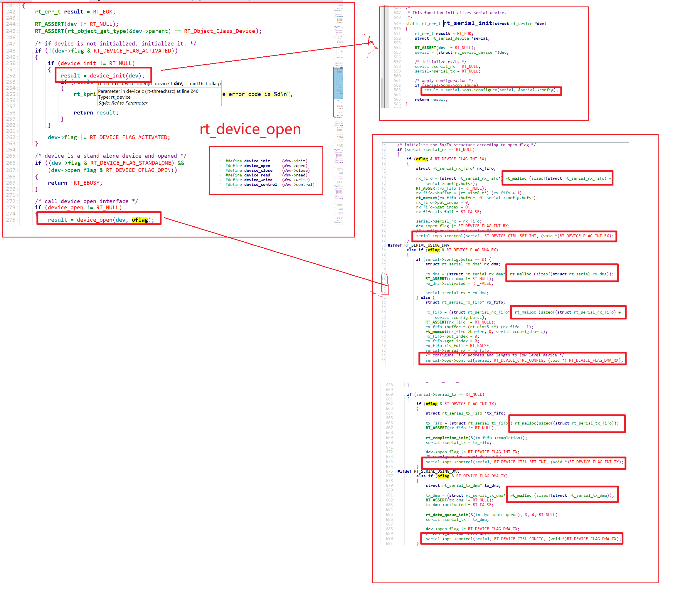Click rt_data_queue_init call on line 685
The image size is (700, 613).
coord(493,515)
